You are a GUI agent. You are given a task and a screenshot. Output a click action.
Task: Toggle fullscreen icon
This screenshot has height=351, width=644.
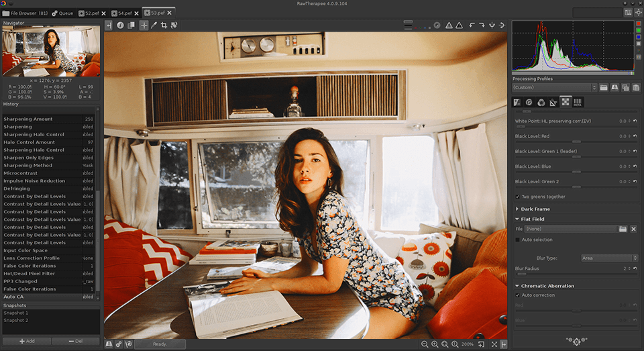point(494,344)
